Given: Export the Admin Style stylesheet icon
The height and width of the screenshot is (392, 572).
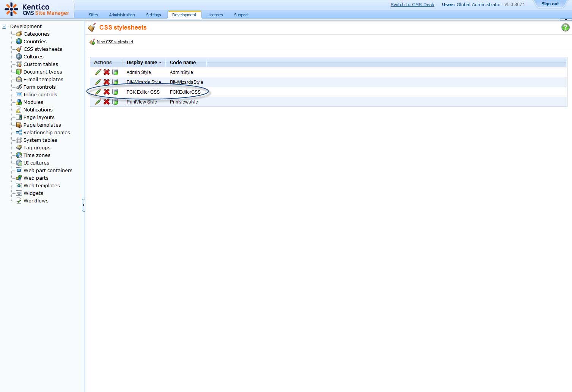Looking at the screenshot, I should tap(115, 72).
